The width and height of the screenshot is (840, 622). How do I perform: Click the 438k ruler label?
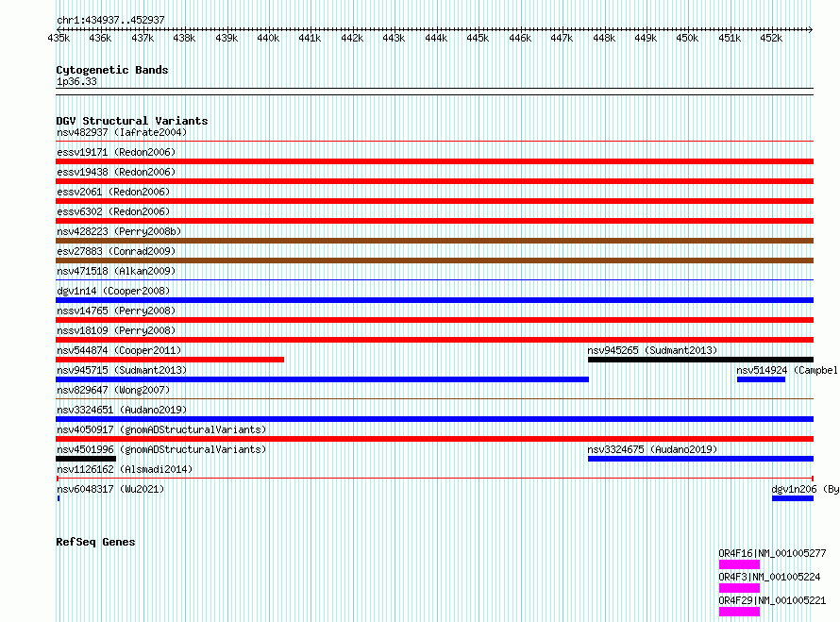click(184, 38)
